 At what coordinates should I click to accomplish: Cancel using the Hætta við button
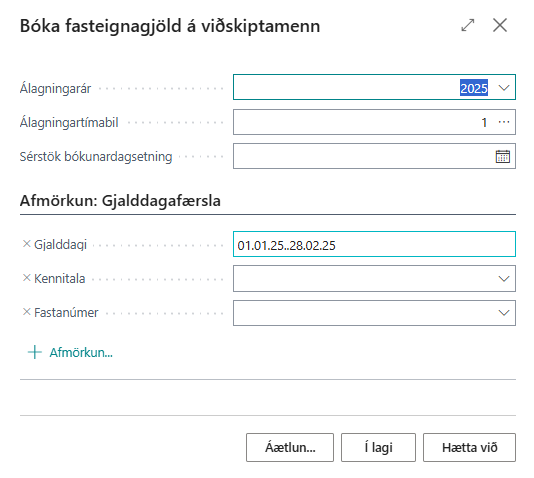pyautogui.click(x=469, y=447)
